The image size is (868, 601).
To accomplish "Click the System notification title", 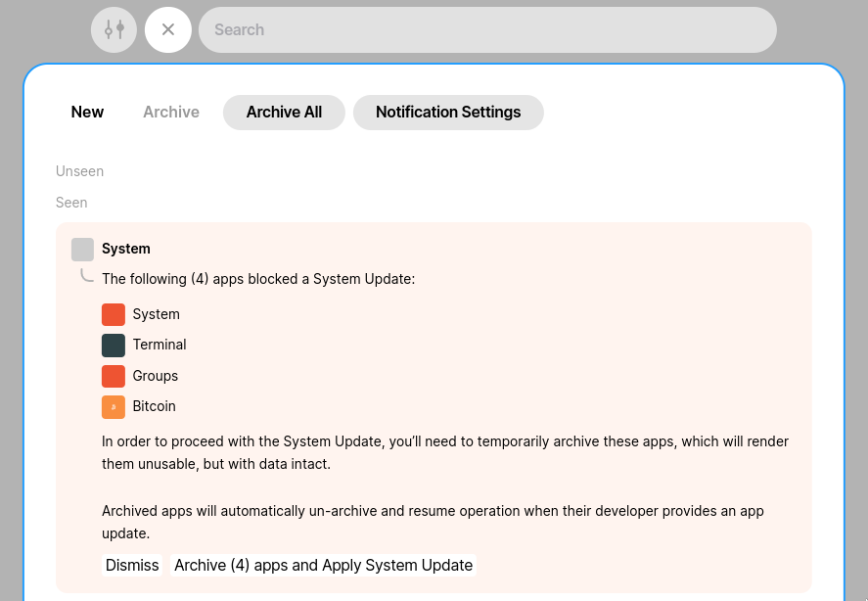I will [x=126, y=249].
